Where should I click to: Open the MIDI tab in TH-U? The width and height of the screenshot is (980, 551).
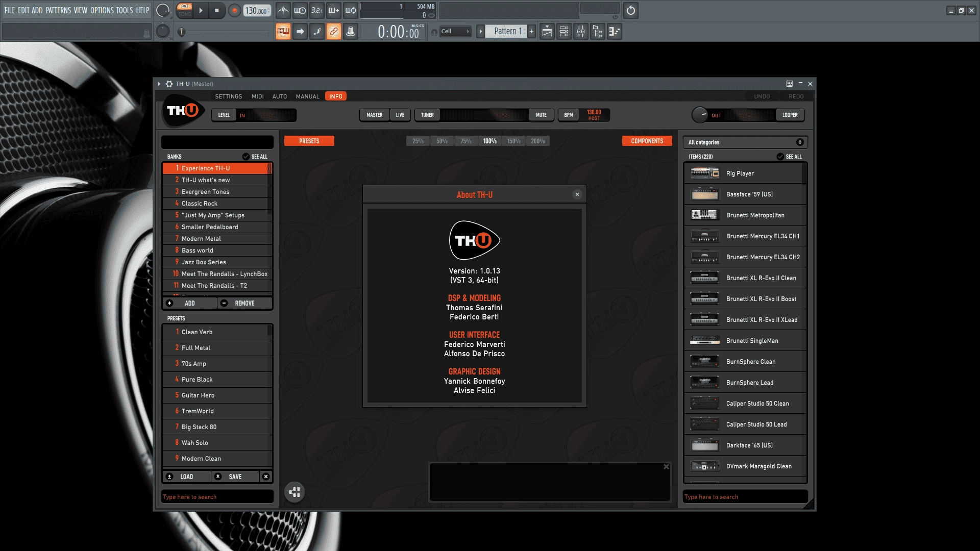[258, 96]
